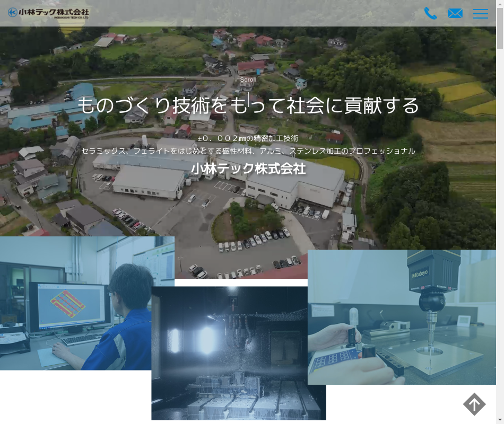This screenshot has height=424, width=504.
Task: Open the email contact envelope icon
Action: (x=455, y=14)
